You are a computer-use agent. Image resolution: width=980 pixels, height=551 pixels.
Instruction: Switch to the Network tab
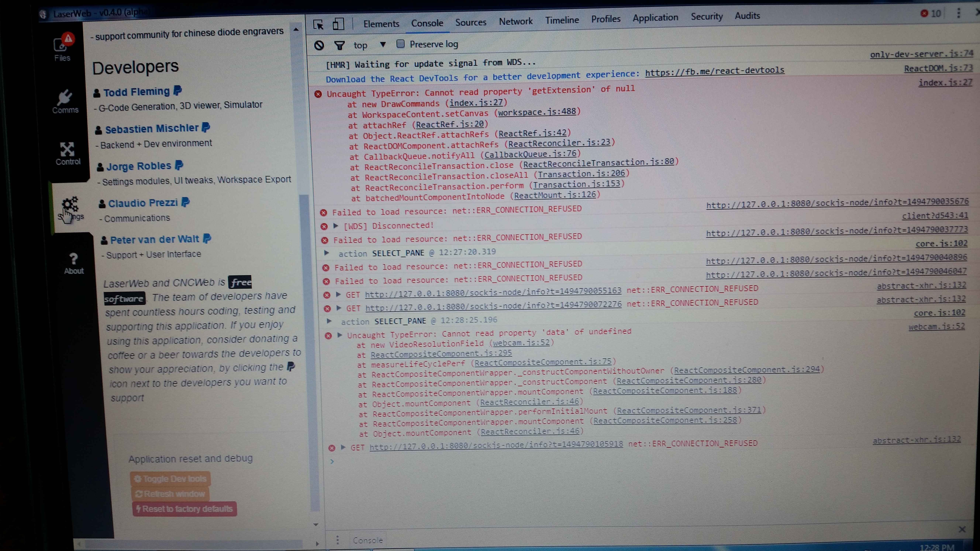[515, 21]
